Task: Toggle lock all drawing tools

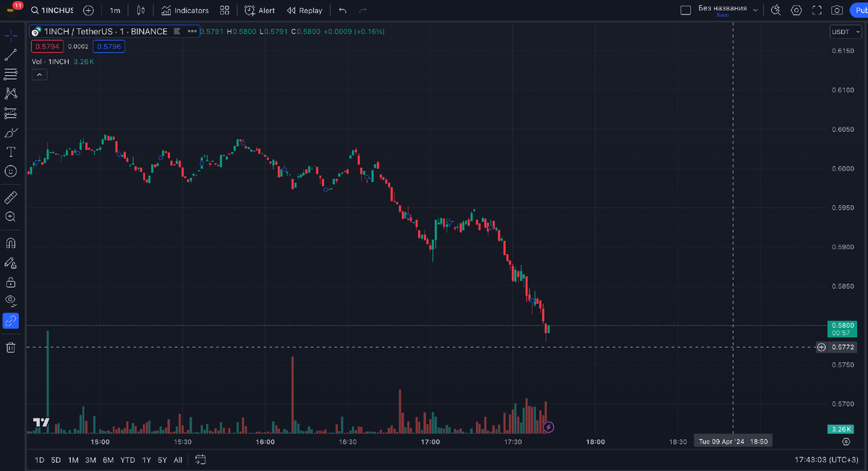Action: [11, 282]
